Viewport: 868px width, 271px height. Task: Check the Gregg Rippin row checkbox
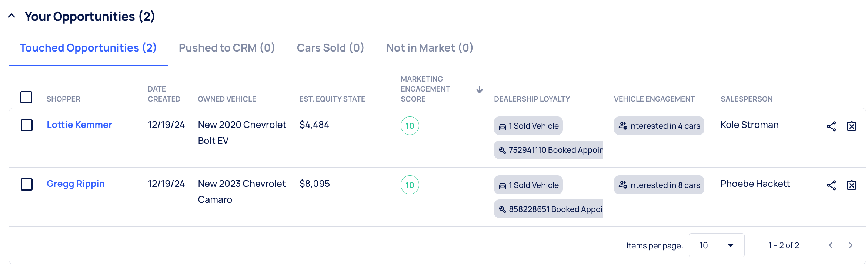27,184
